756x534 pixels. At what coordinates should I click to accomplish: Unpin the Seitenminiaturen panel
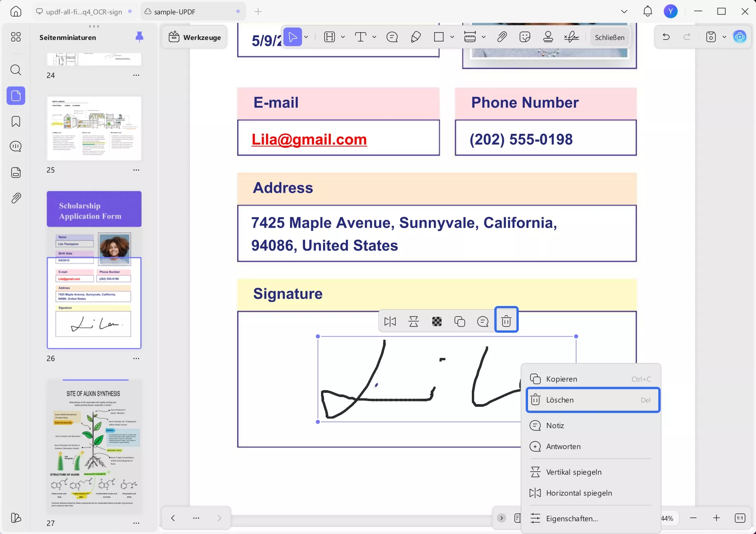click(139, 37)
